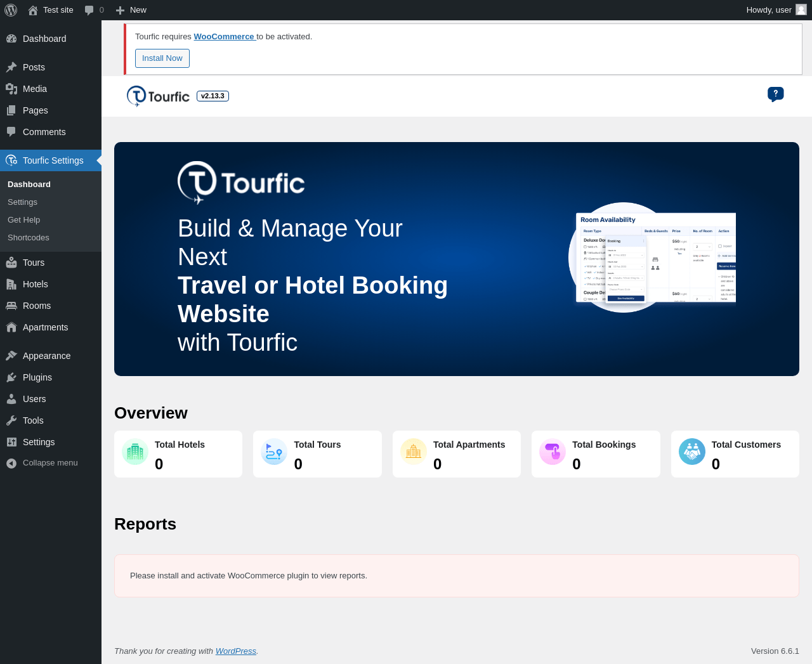Image resolution: width=812 pixels, height=664 pixels.
Task: Click the Tourfic logo in the header
Action: (x=158, y=96)
